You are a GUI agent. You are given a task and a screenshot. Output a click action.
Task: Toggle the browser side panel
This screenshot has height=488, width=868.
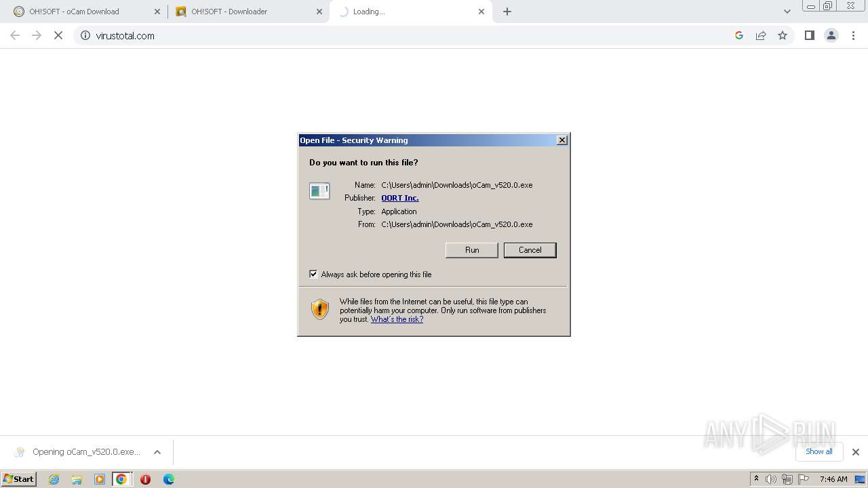[x=809, y=35]
